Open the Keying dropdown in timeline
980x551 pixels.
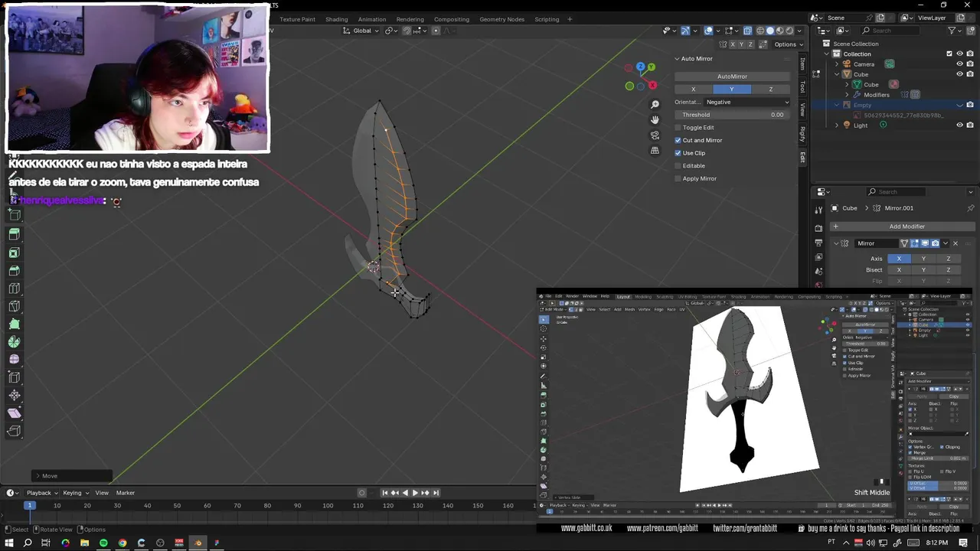76,493
